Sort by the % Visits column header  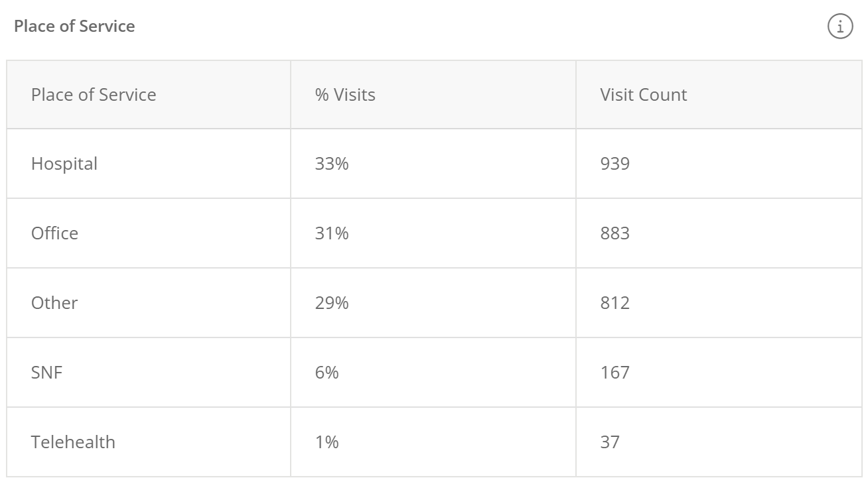(x=345, y=95)
